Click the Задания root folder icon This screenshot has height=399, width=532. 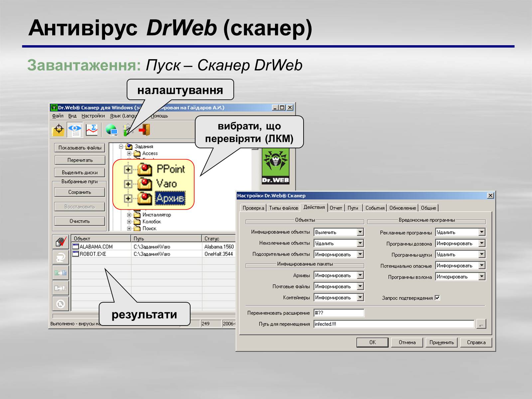(129, 146)
